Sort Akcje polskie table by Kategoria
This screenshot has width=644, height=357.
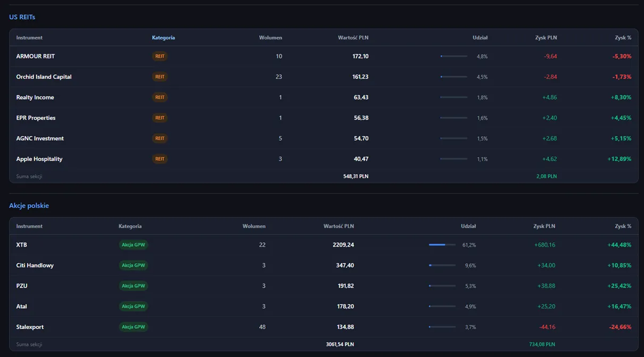click(130, 226)
